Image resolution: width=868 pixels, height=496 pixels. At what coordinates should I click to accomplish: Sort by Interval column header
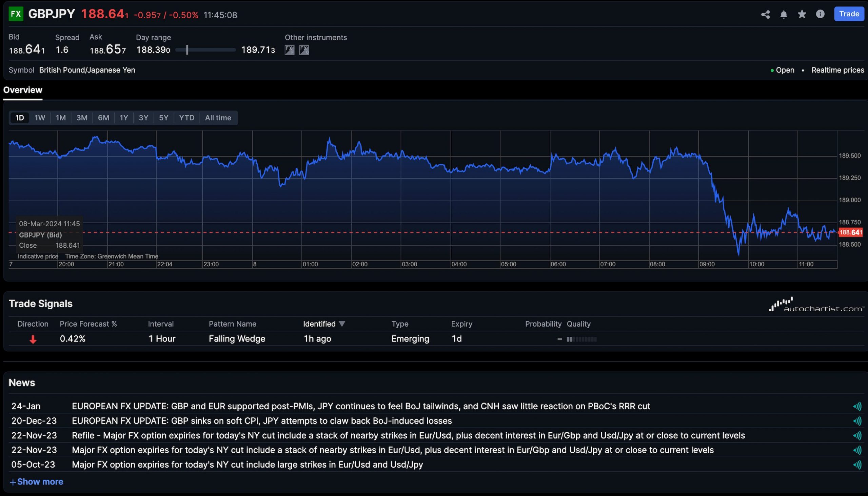click(161, 324)
